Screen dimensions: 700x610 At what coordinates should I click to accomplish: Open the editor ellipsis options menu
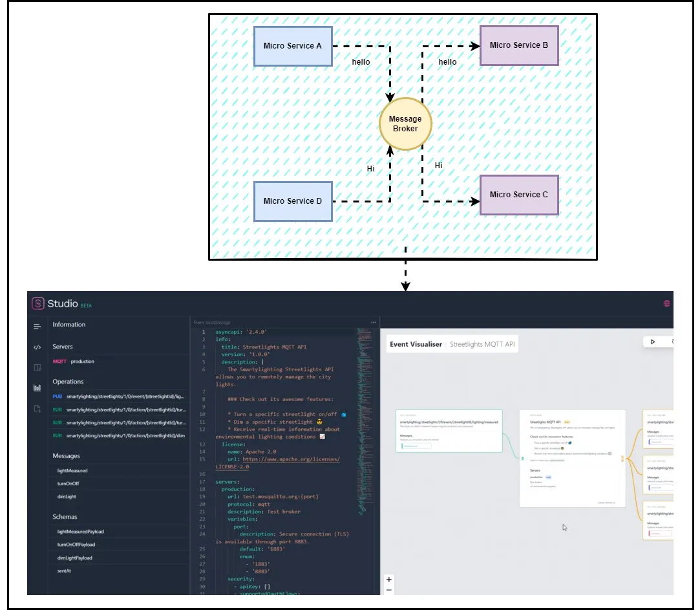[x=373, y=322]
